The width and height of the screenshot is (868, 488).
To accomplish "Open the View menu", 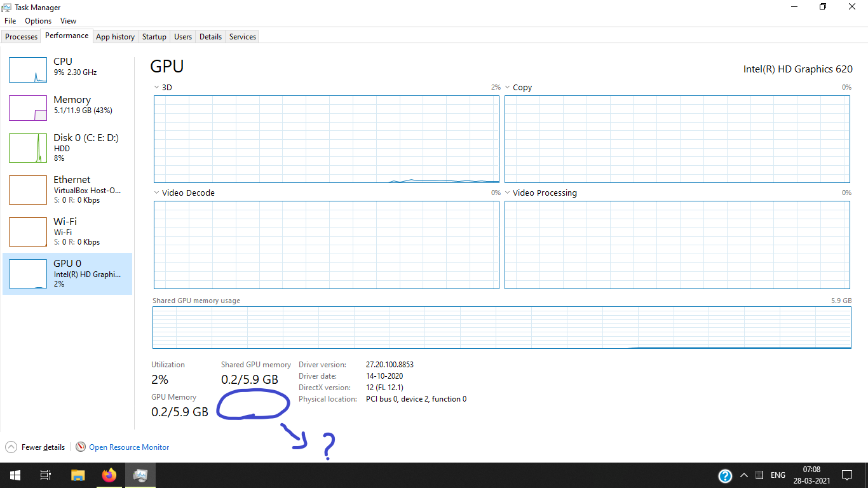I will [x=67, y=20].
